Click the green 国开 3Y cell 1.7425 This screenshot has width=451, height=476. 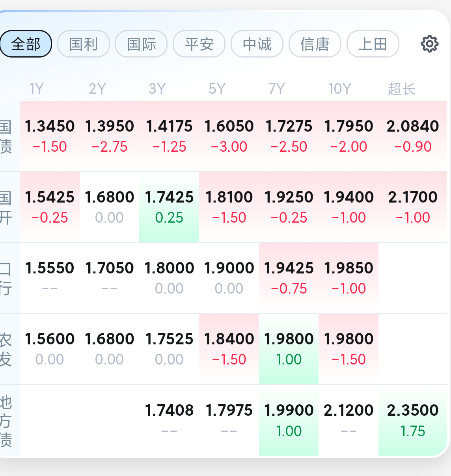click(x=169, y=207)
